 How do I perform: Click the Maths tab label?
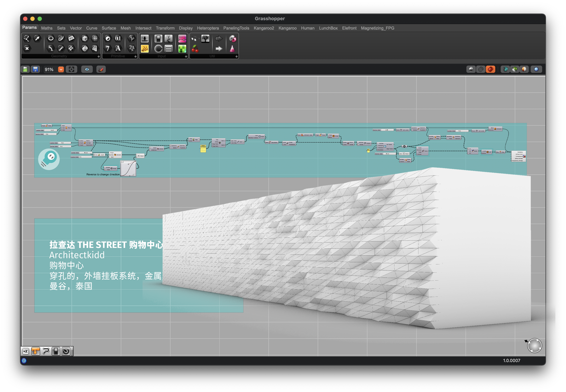47,28
